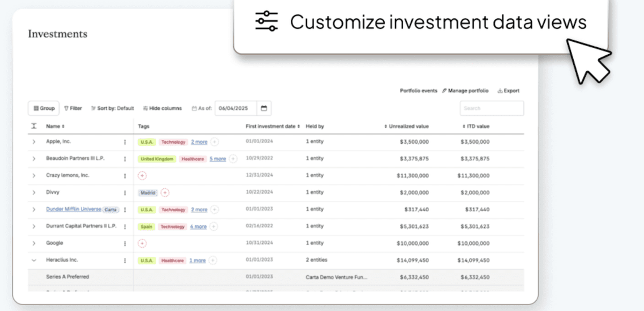Click into the Search field
This screenshot has width=644, height=311.
[492, 108]
